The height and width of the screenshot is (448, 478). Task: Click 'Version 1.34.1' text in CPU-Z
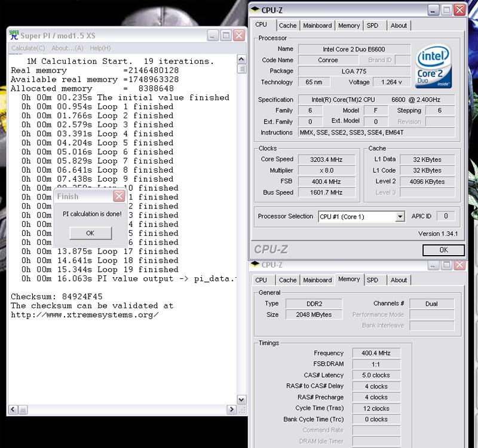tap(438, 234)
